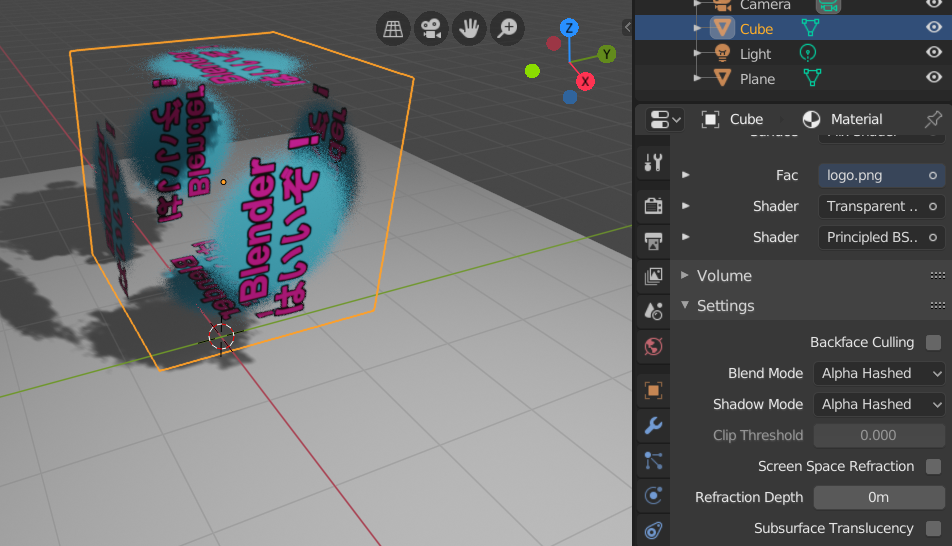Open the View Layer properties tab
952x546 pixels.
pos(653,276)
